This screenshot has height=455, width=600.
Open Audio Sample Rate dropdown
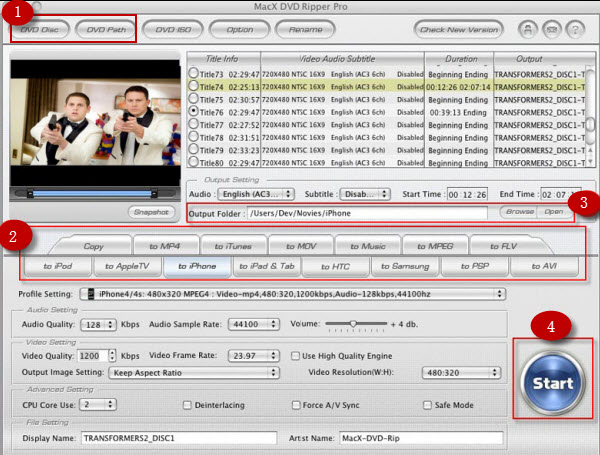pyautogui.click(x=254, y=324)
